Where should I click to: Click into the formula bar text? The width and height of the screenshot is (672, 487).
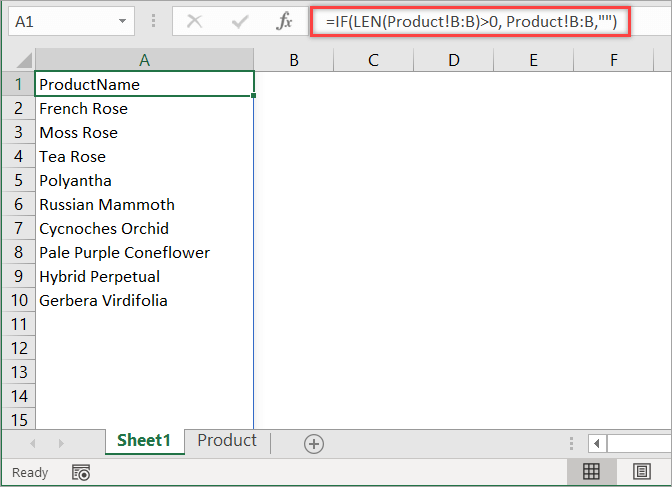click(471, 21)
